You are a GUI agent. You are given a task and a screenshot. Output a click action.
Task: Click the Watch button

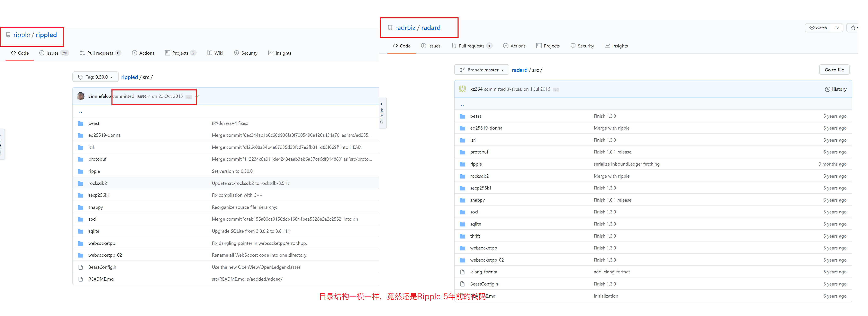[x=818, y=28]
